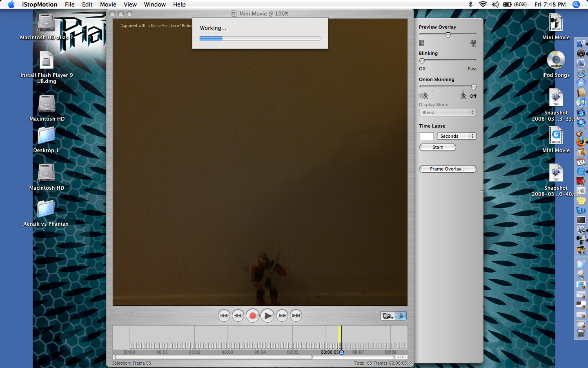This screenshot has height=368, width=588.
Task: Step back one frame with rewind button
Action: coord(238,316)
